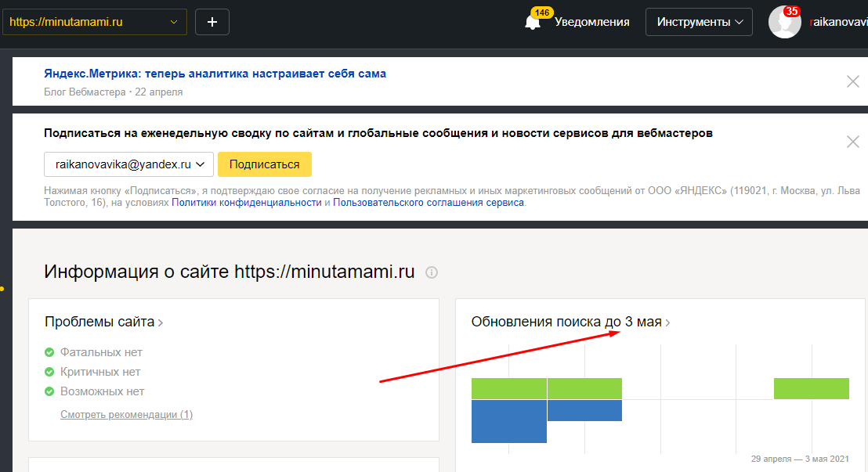Click the notifications bell icon

(x=533, y=23)
